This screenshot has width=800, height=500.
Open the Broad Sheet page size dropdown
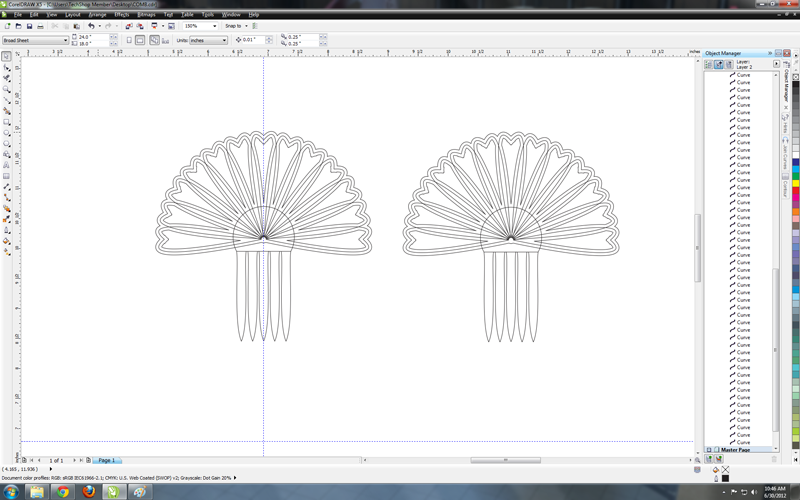[x=65, y=40]
